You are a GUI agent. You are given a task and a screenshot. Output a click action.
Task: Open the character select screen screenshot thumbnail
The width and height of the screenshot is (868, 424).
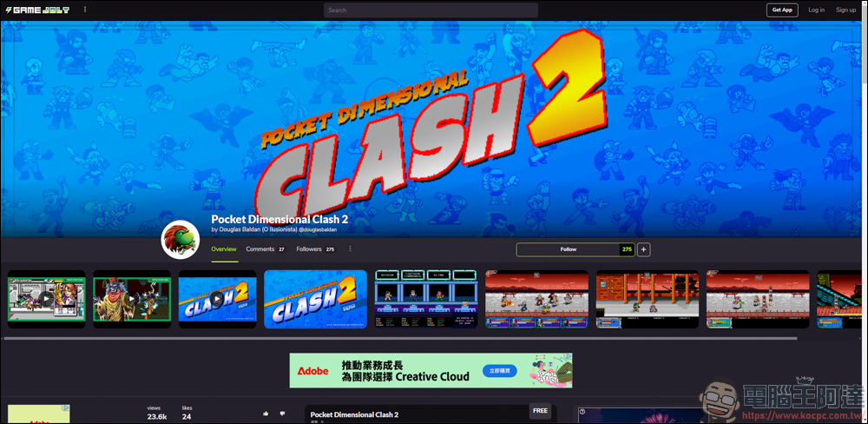[x=425, y=299]
